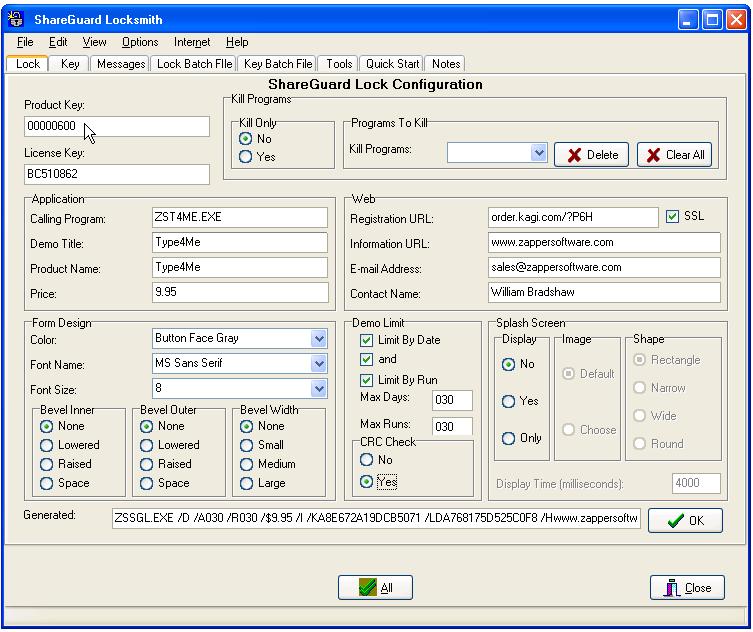Image resolution: width=753 pixels, height=632 pixels.
Task: Switch to the Messages tab
Action: coord(121,64)
